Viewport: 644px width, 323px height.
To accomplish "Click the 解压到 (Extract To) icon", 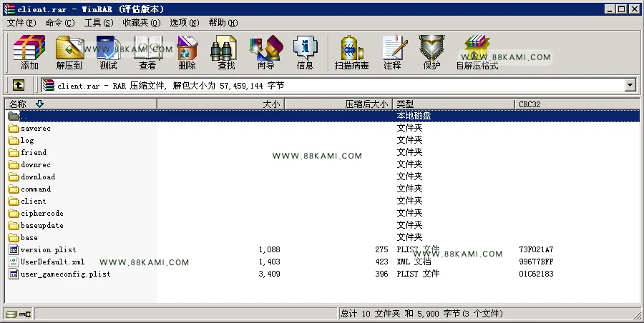I will click(69, 52).
